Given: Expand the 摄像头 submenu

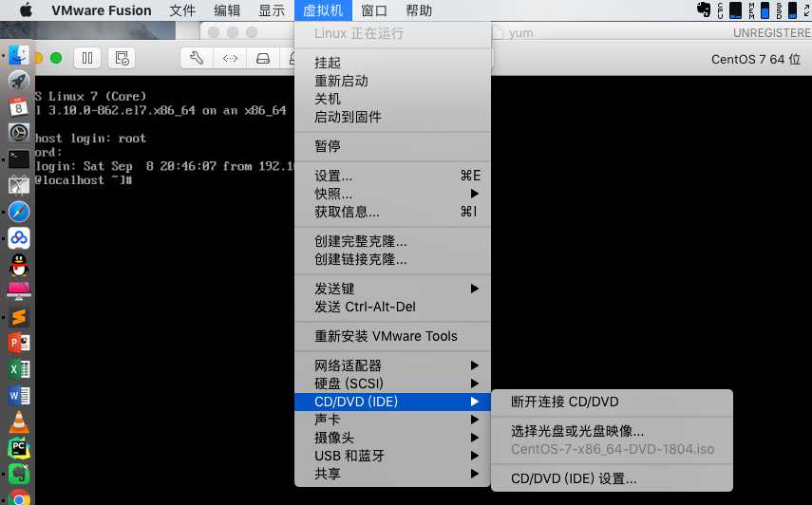Looking at the screenshot, I should click(x=392, y=438).
